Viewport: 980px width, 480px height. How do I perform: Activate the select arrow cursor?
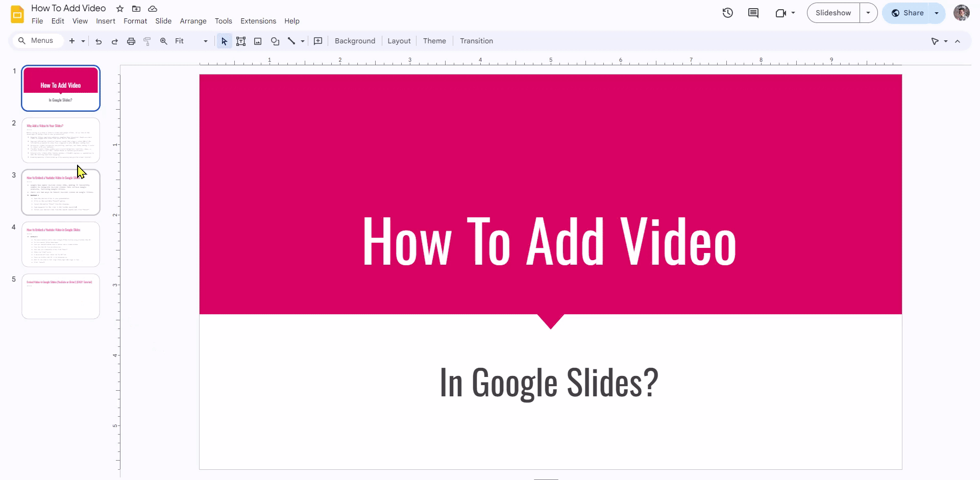tap(224, 41)
